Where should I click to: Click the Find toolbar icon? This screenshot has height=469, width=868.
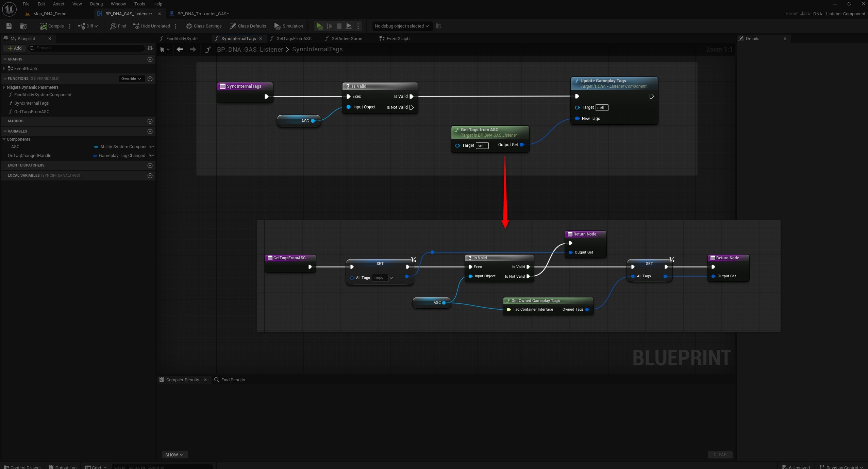pyautogui.click(x=118, y=26)
